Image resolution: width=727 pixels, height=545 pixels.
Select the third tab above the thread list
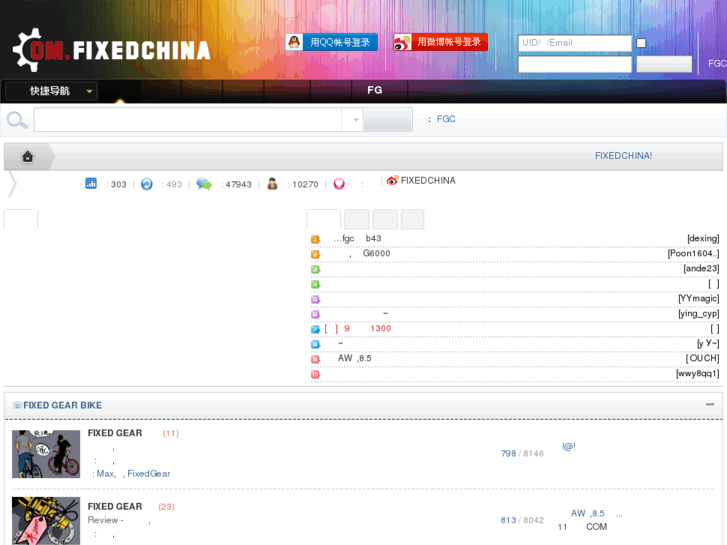tap(385, 219)
